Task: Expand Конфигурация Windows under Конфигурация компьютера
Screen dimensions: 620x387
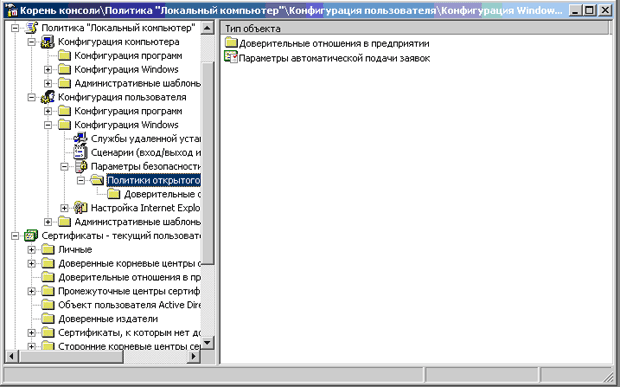Action: 48,70
